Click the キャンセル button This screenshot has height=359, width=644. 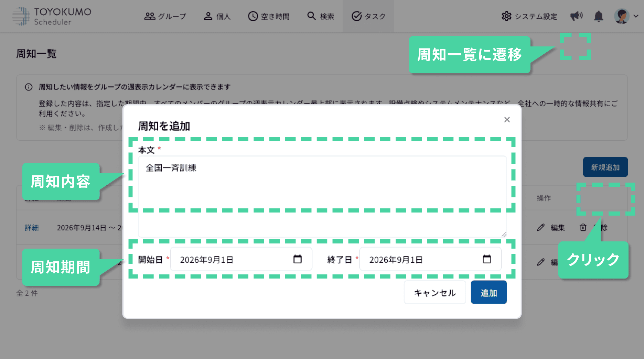[435, 292]
